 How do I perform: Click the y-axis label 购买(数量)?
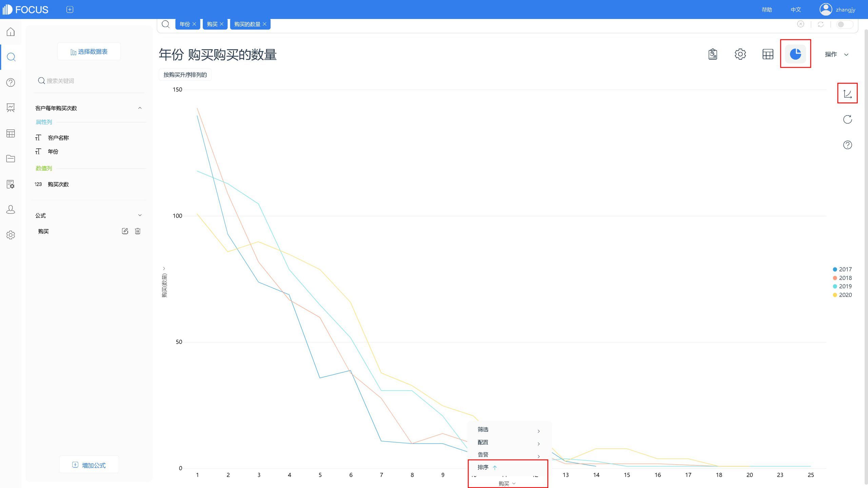click(164, 286)
